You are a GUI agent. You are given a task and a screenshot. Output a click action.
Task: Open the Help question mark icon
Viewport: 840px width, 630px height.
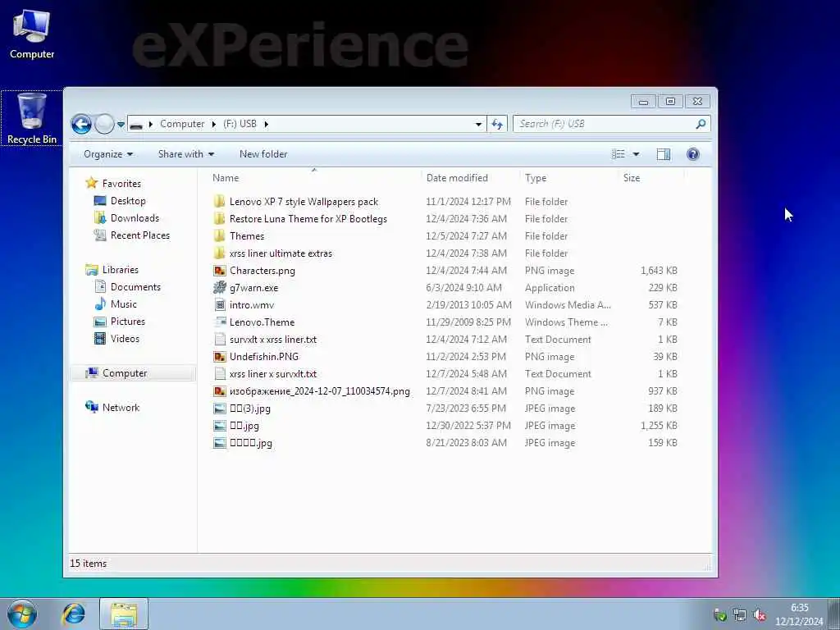(x=692, y=154)
